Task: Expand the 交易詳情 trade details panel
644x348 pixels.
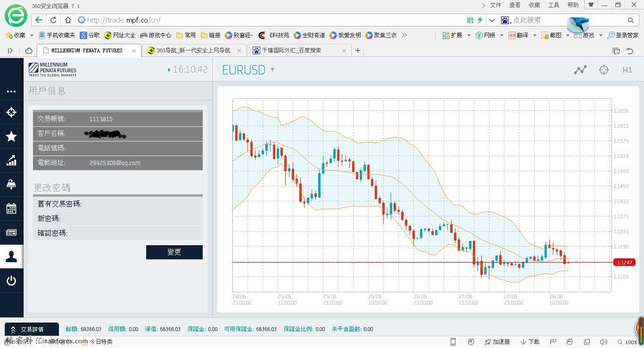Action: tap(32, 330)
